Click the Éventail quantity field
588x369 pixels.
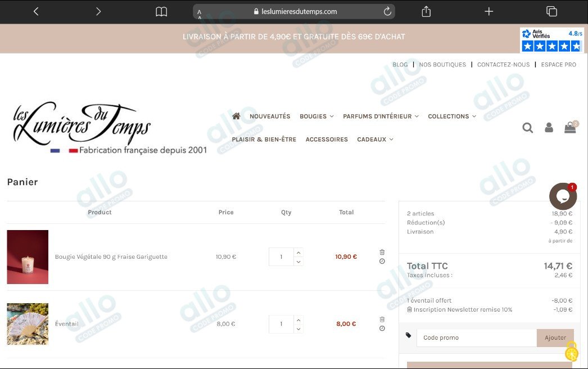coord(281,324)
